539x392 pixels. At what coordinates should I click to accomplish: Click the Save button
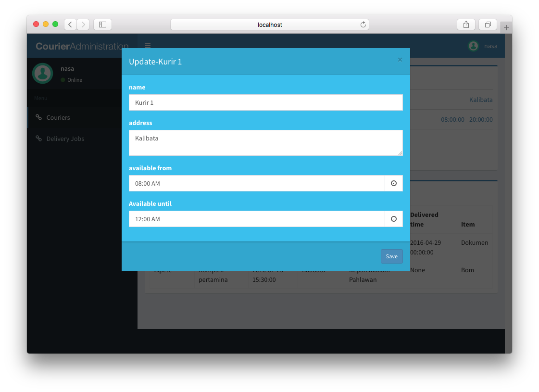pyautogui.click(x=391, y=256)
